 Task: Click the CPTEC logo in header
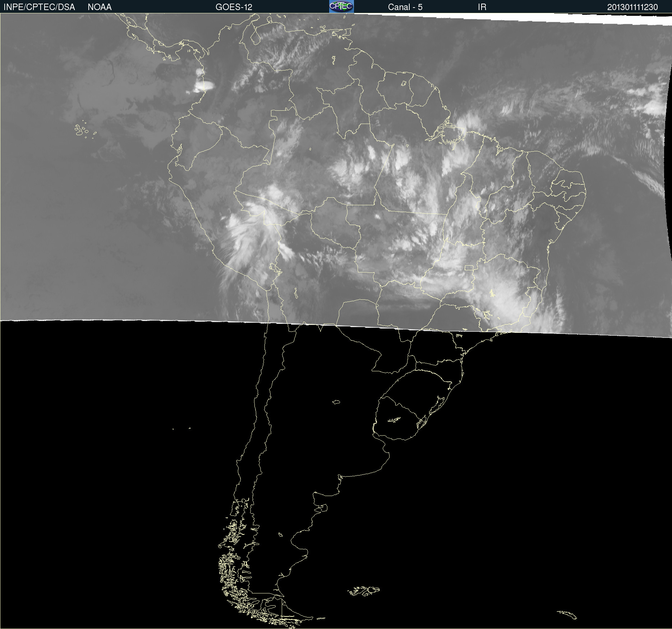(341, 6)
